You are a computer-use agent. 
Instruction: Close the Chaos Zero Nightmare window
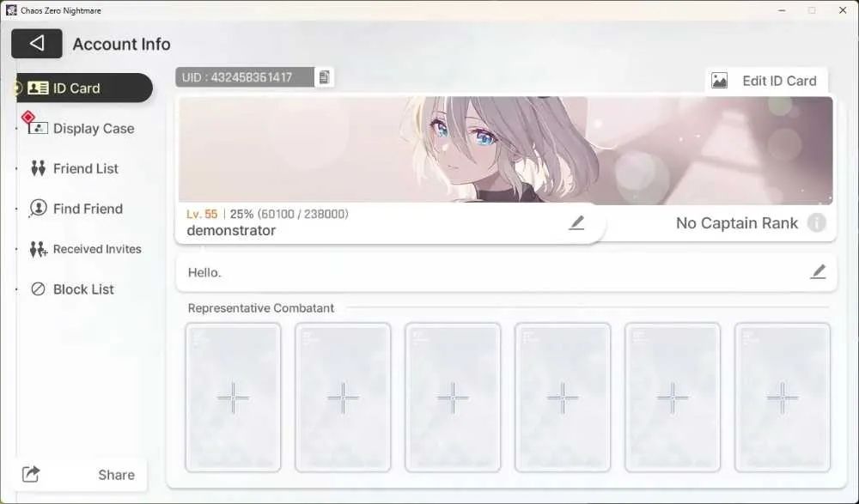pos(843,10)
